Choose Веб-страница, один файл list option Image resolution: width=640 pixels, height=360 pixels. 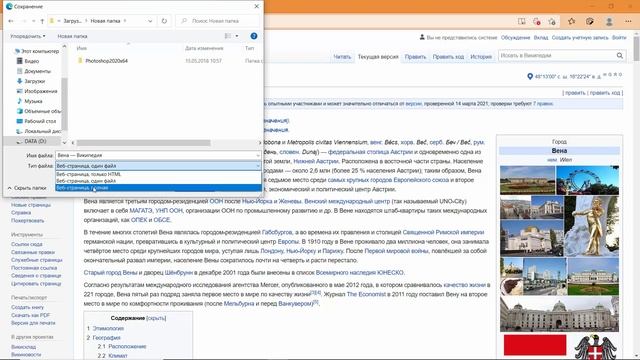[x=158, y=181]
